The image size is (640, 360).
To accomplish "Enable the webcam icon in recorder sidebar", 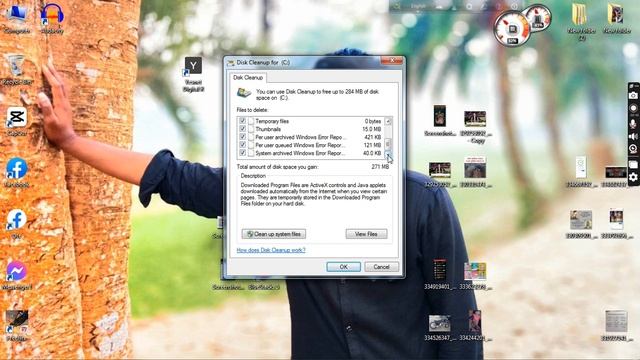I will click(633, 149).
